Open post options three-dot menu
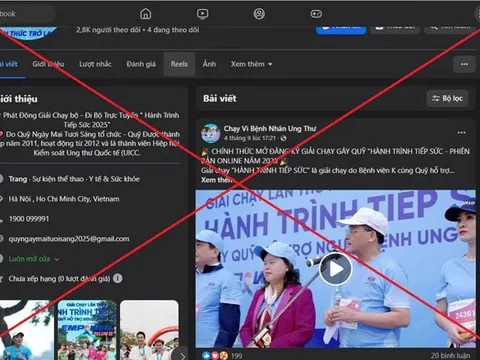 tap(461, 133)
